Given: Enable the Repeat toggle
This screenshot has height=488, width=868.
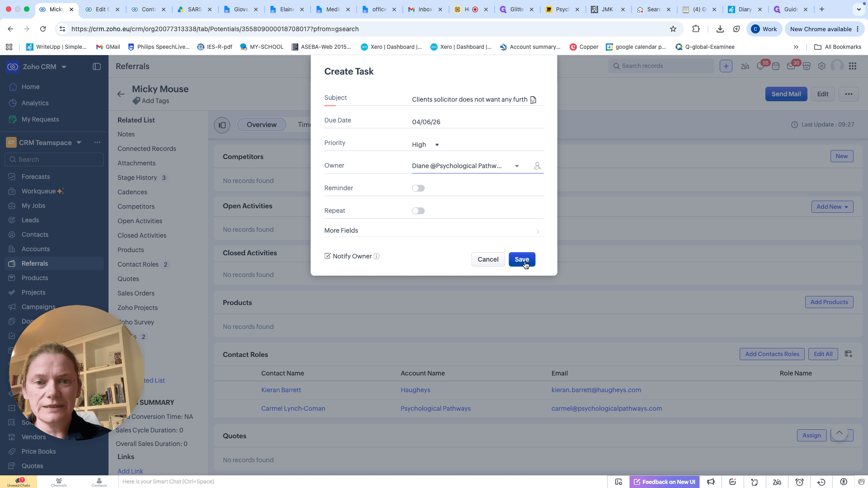Looking at the screenshot, I should pos(418,211).
